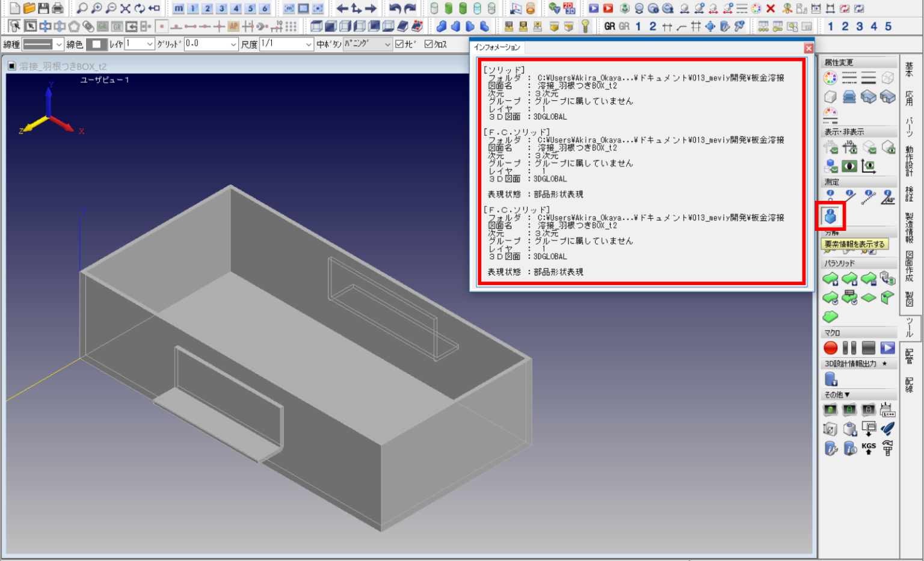This screenshot has width=924, height=561.
Task: Expand the 中ﾎﾞﾀﾝ ﾊﾟﾆﾝｸﾞ dropdown
Action: click(387, 44)
